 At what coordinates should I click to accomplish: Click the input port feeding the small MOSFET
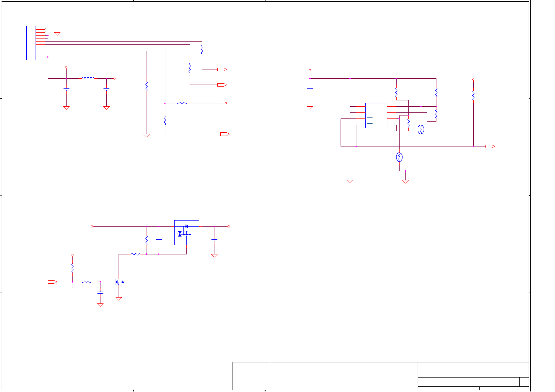click(x=52, y=282)
